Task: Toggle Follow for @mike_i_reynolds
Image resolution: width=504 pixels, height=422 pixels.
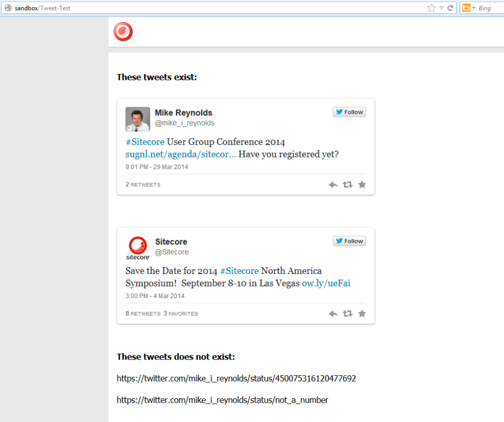Action: click(x=349, y=112)
